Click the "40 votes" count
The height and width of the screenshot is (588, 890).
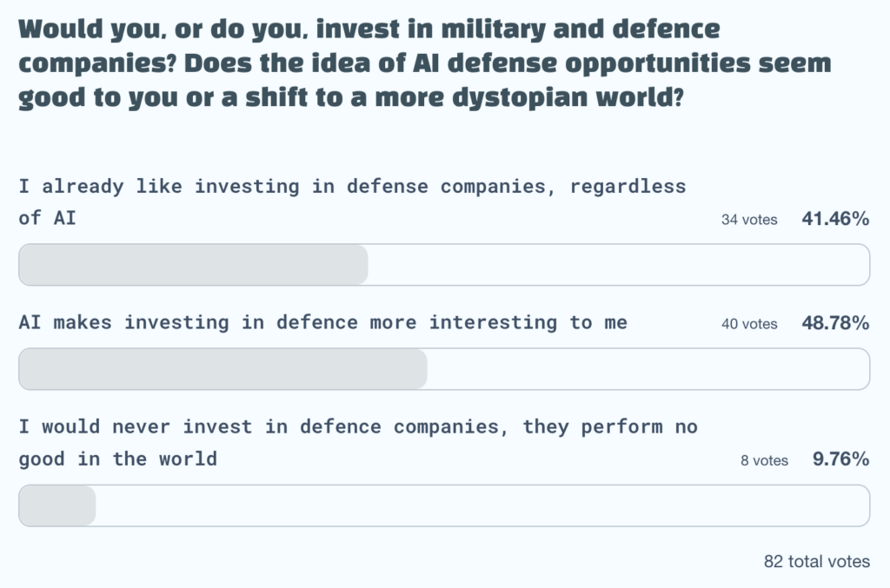coord(749,324)
